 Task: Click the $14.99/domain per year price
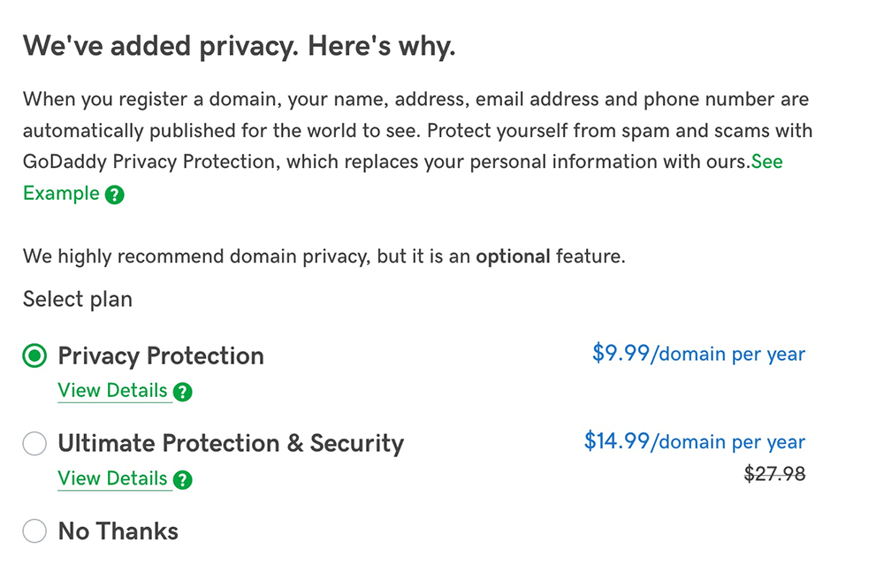(695, 442)
